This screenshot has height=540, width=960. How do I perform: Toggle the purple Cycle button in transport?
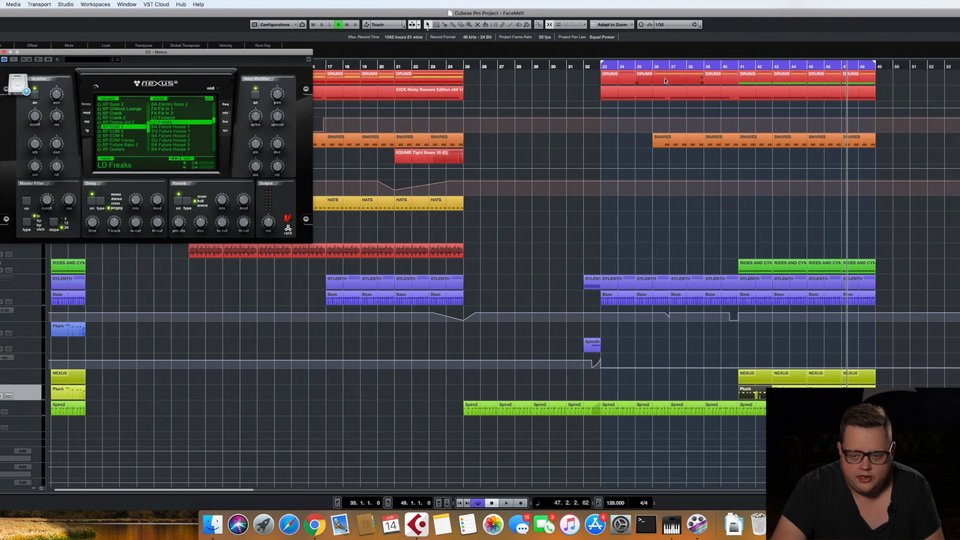(x=478, y=503)
